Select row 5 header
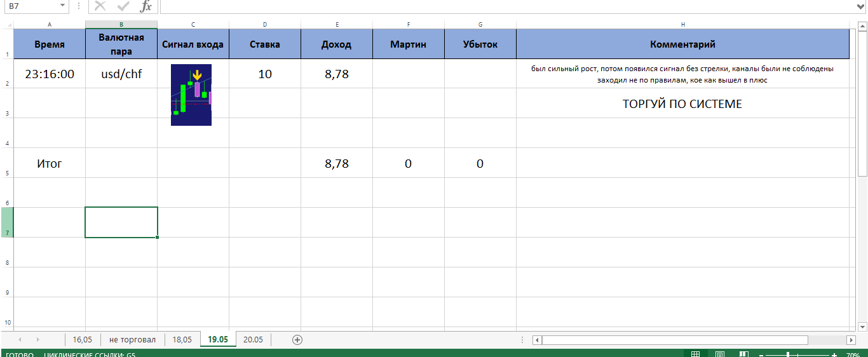Image resolution: width=868 pixels, height=357 pixels. (6, 163)
